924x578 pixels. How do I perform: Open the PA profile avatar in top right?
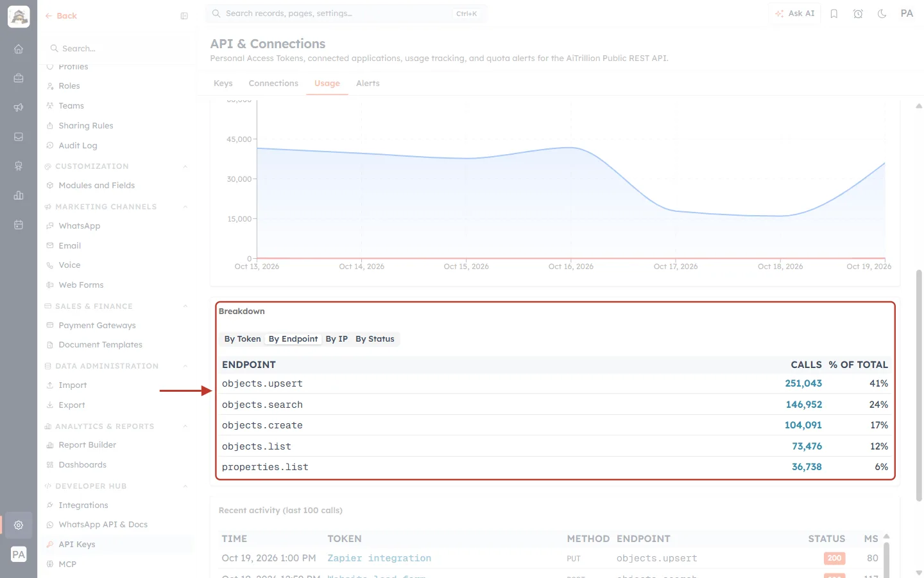907,13
